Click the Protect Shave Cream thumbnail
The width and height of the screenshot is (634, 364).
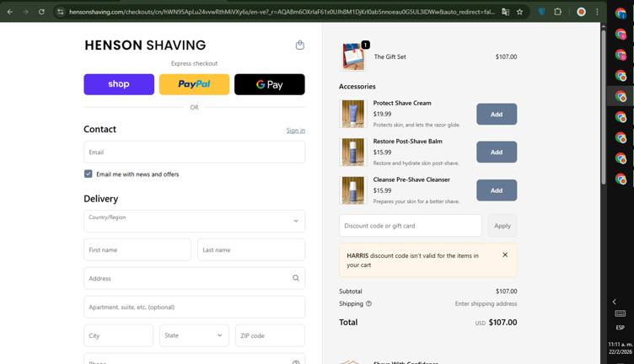[x=353, y=114]
